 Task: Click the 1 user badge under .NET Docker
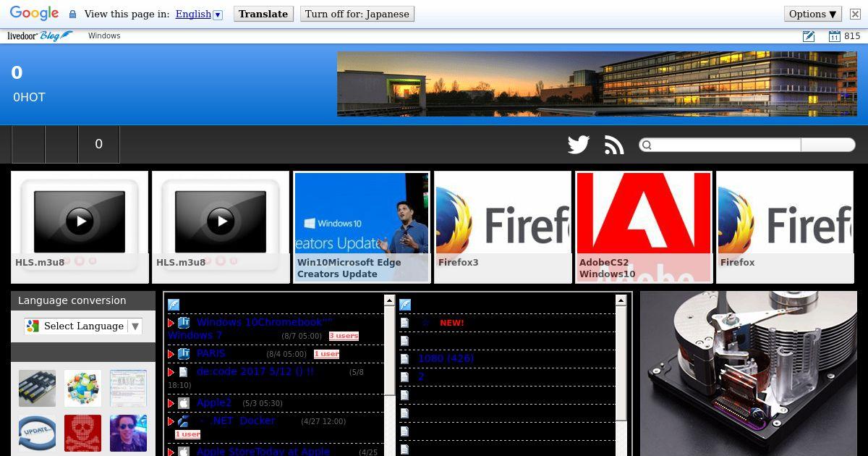pos(187,434)
